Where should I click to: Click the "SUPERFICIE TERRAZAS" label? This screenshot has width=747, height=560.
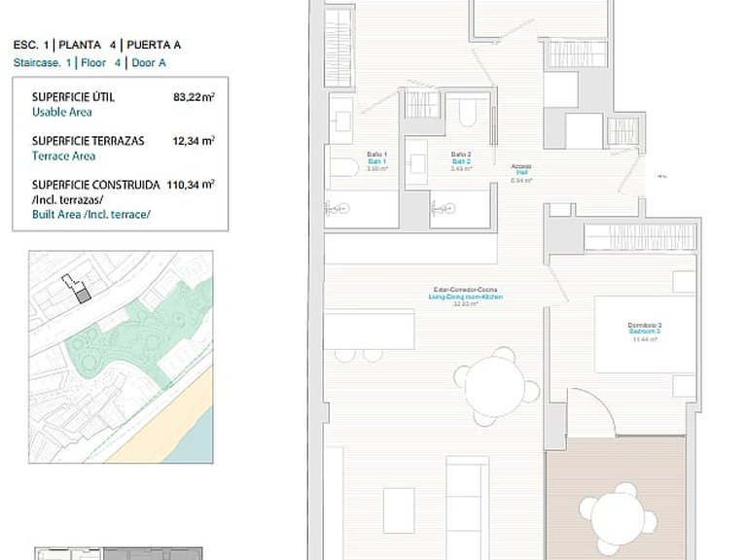(x=89, y=141)
